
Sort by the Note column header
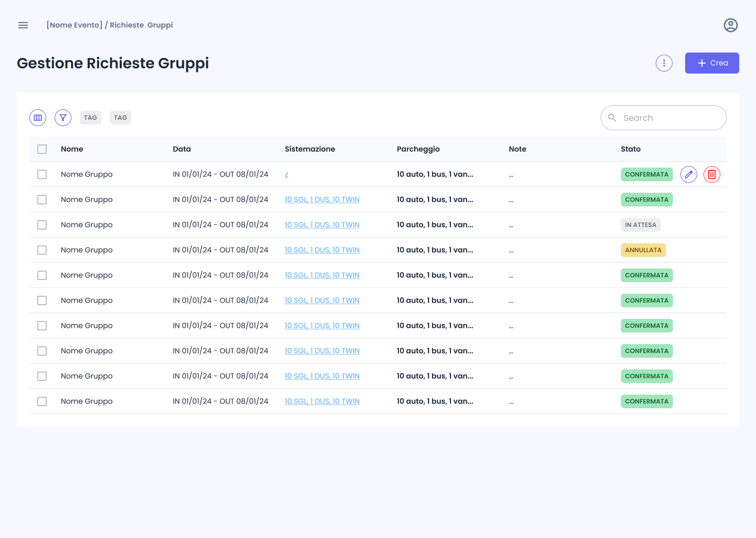pyautogui.click(x=518, y=149)
